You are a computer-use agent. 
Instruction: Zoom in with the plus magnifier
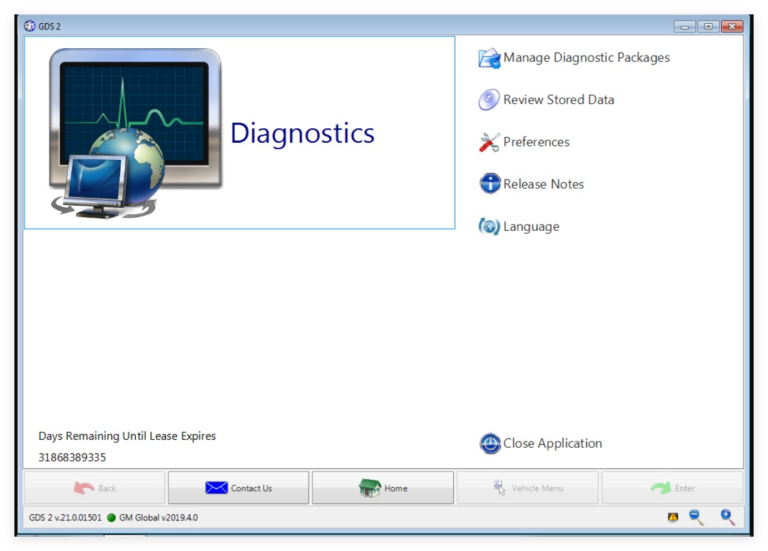pyautogui.click(x=727, y=517)
